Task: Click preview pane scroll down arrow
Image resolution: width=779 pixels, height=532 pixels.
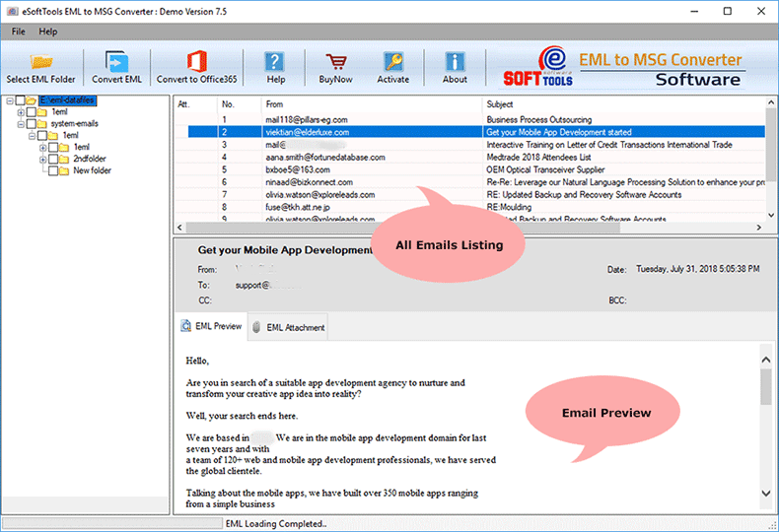Action: [x=765, y=494]
